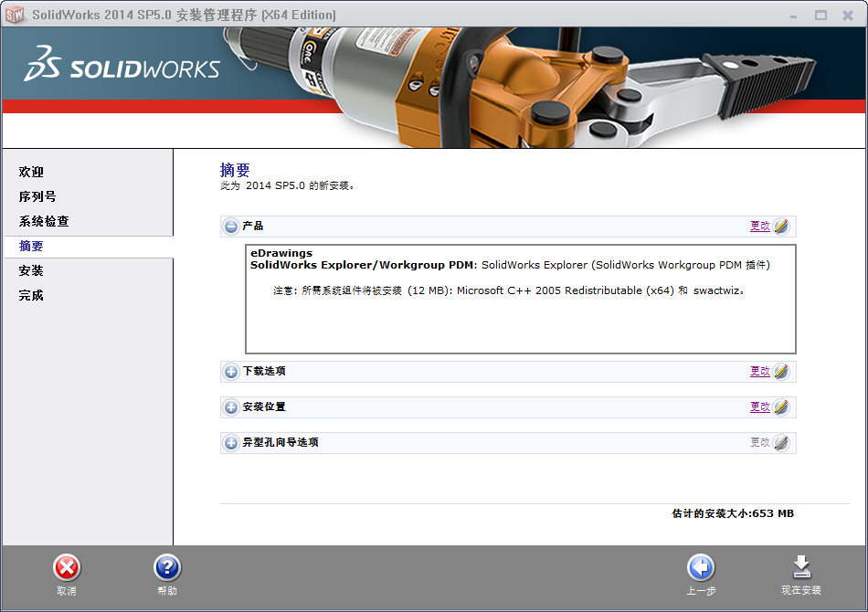Click 更改 link for 下载选项

[760, 371]
